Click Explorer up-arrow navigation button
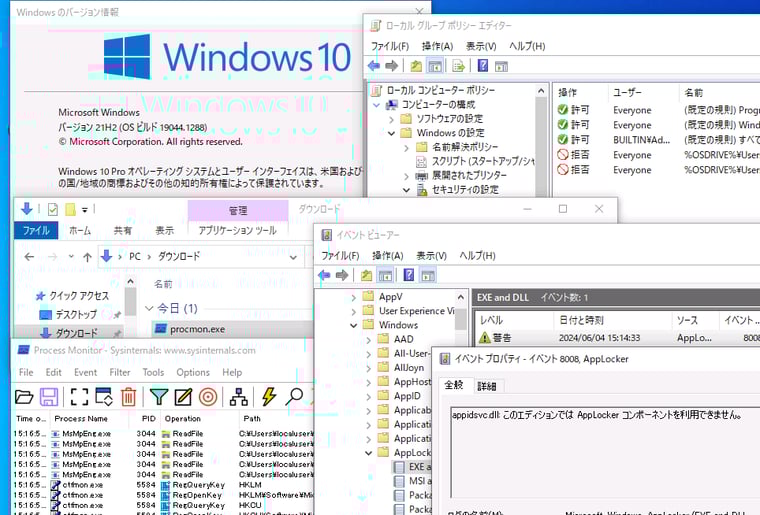The width and height of the screenshot is (760, 515). [x=87, y=257]
